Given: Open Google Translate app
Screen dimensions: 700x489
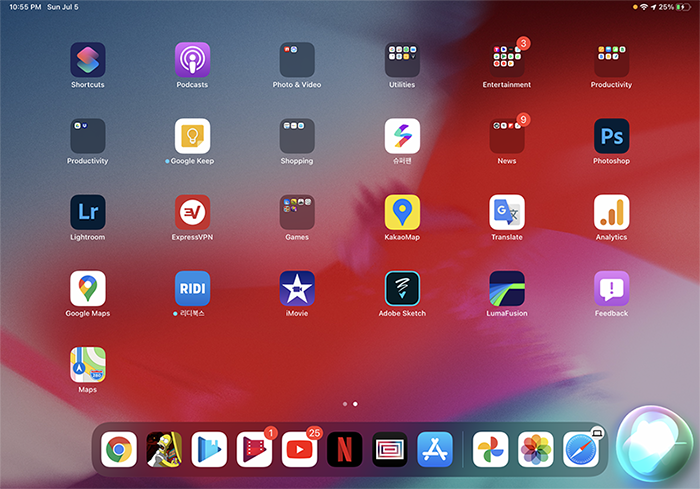Looking at the screenshot, I should point(507,212).
